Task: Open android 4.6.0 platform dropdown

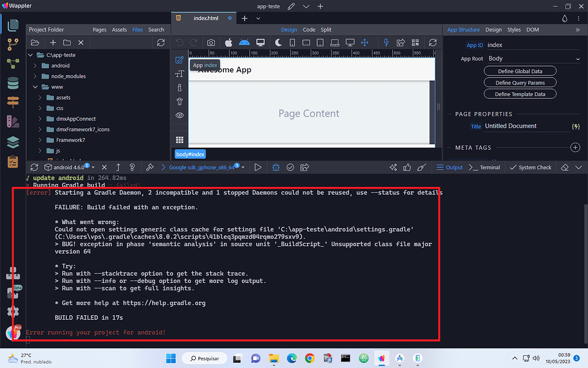Action: click(x=69, y=167)
